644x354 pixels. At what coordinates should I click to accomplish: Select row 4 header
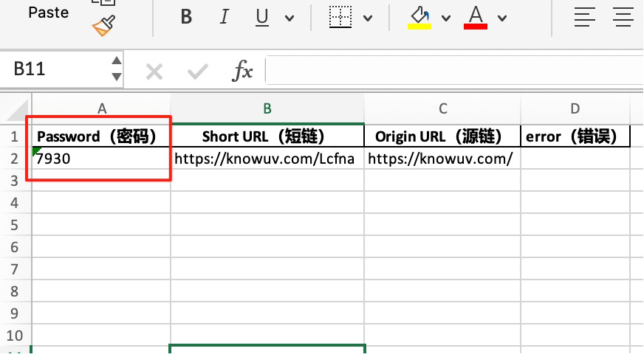coord(15,203)
